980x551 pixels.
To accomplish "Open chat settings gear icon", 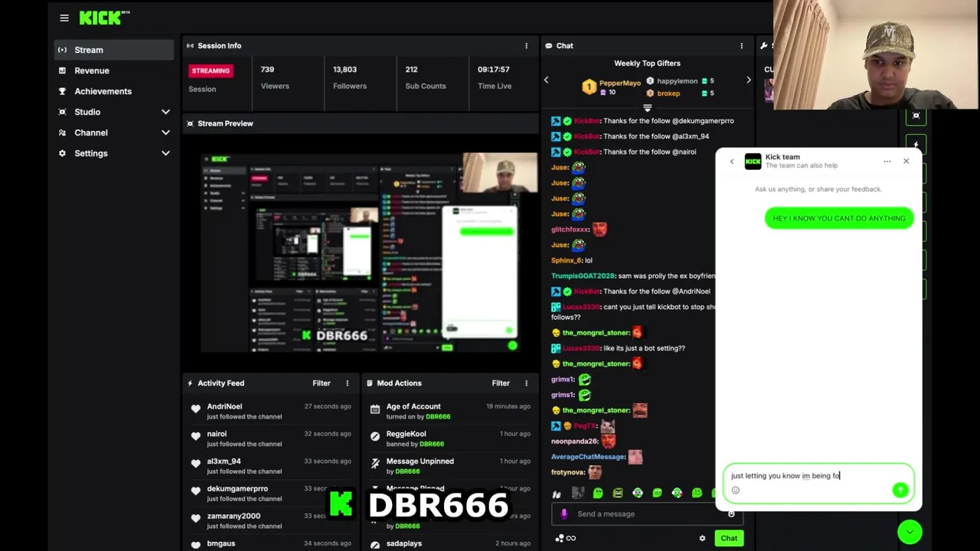I will tap(702, 539).
